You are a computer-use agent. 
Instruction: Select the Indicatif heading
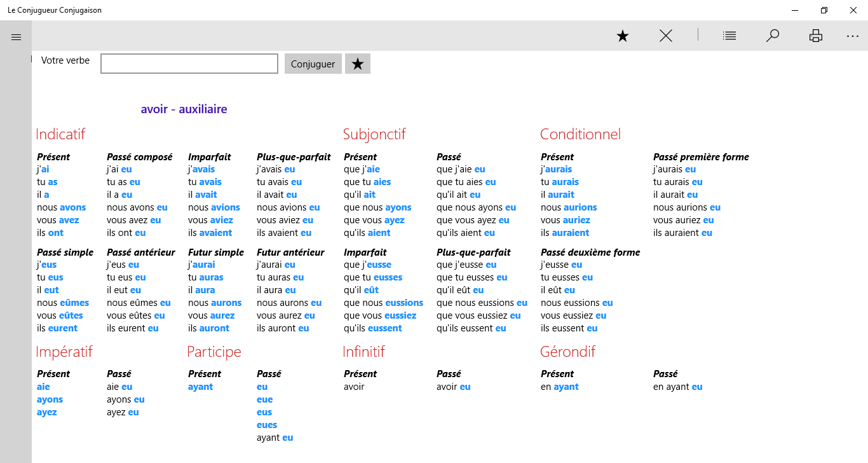pos(60,134)
